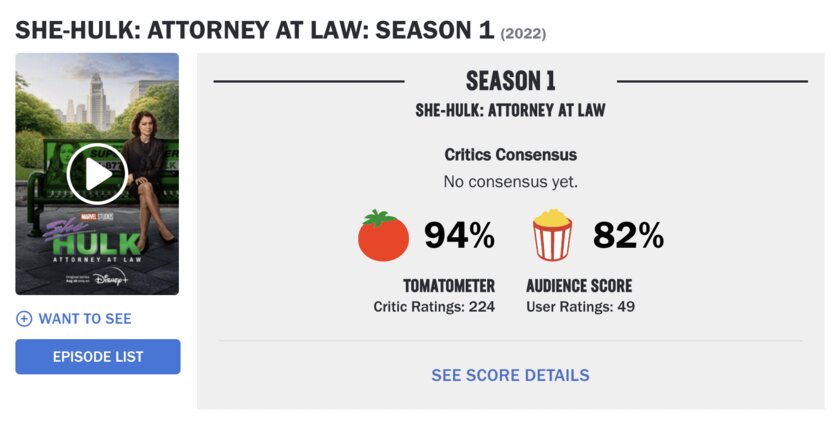The height and width of the screenshot is (425, 840).
Task: Click the 82% audience score value
Action: [x=628, y=235]
